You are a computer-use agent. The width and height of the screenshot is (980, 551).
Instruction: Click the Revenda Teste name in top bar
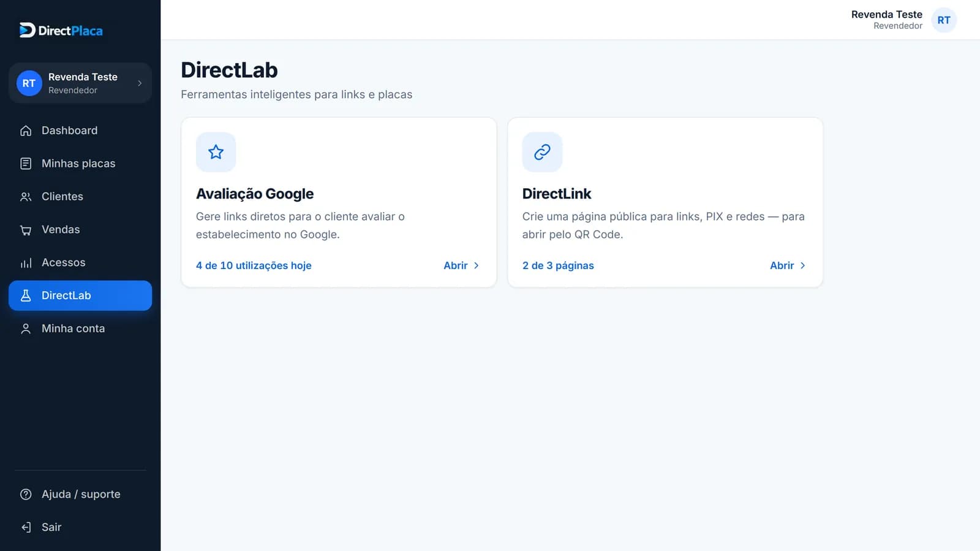tap(886, 14)
